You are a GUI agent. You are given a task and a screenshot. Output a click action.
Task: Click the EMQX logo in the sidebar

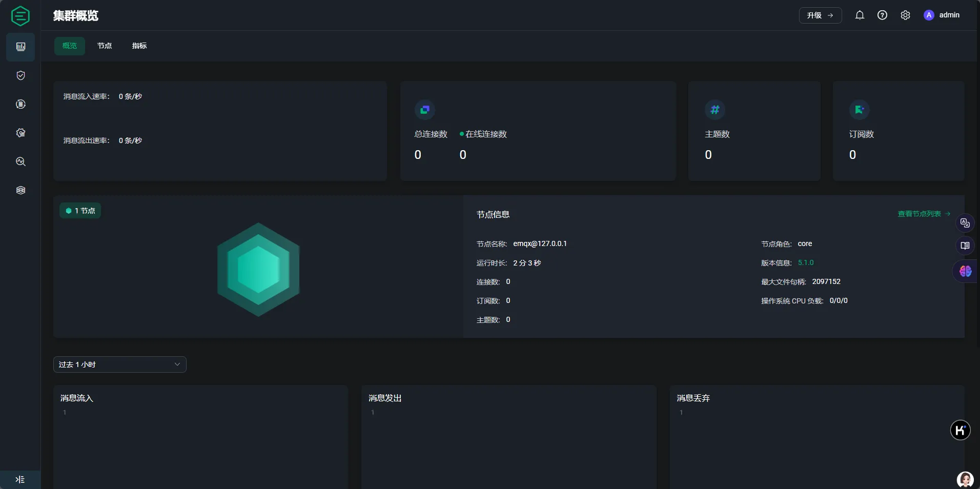21,16
